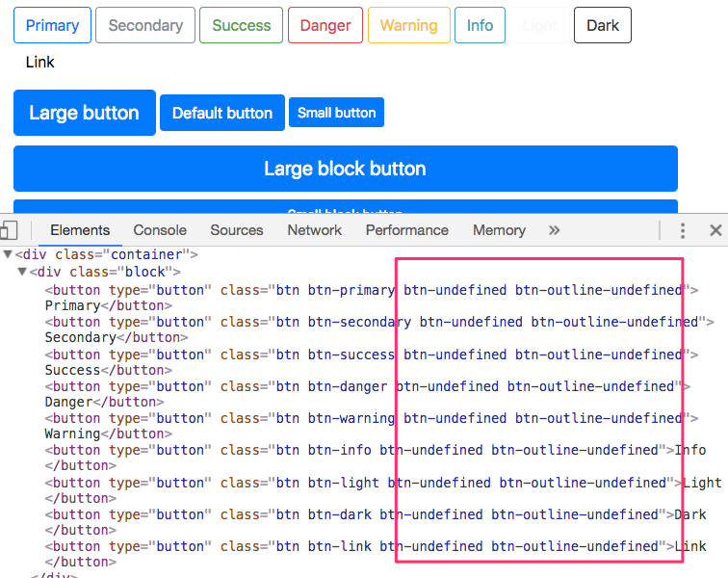Image resolution: width=728 pixels, height=578 pixels.
Task: Click the 'Danger</button>' text line
Action: pyautogui.click(x=104, y=402)
